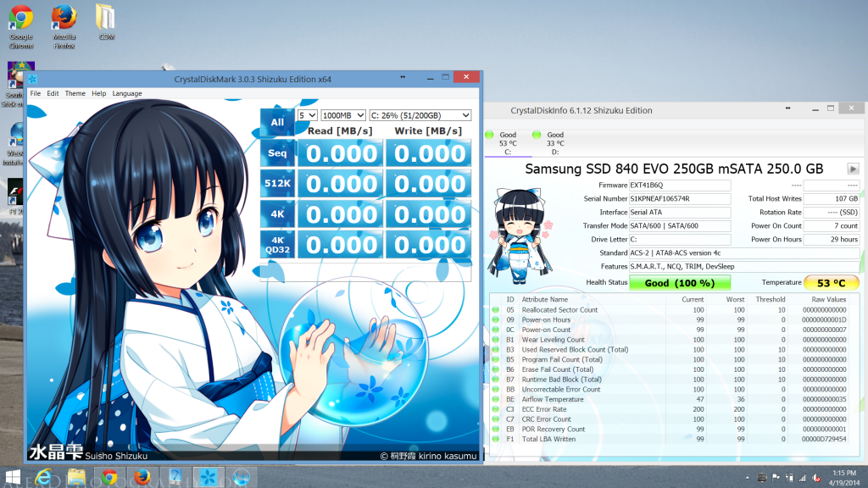Viewport: 868px width, 488px height.
Task: Open the Language menu
Action: 127,93
